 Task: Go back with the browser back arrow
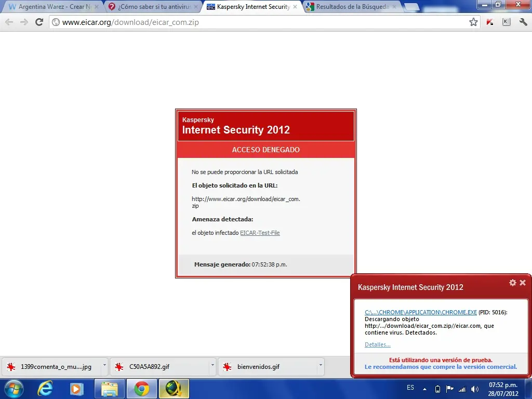click(9, 22)
